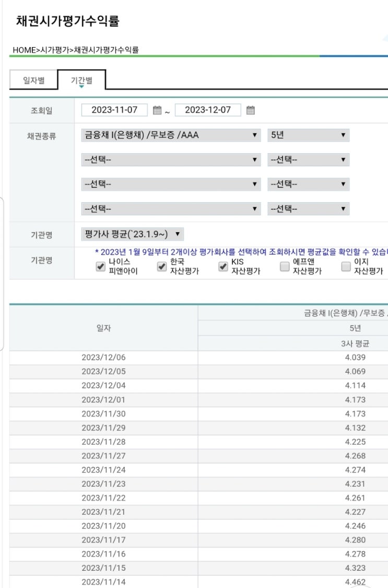388x588 pixels.
Task: Edit the end date field 2023-12-07
Action: [208, 110]
